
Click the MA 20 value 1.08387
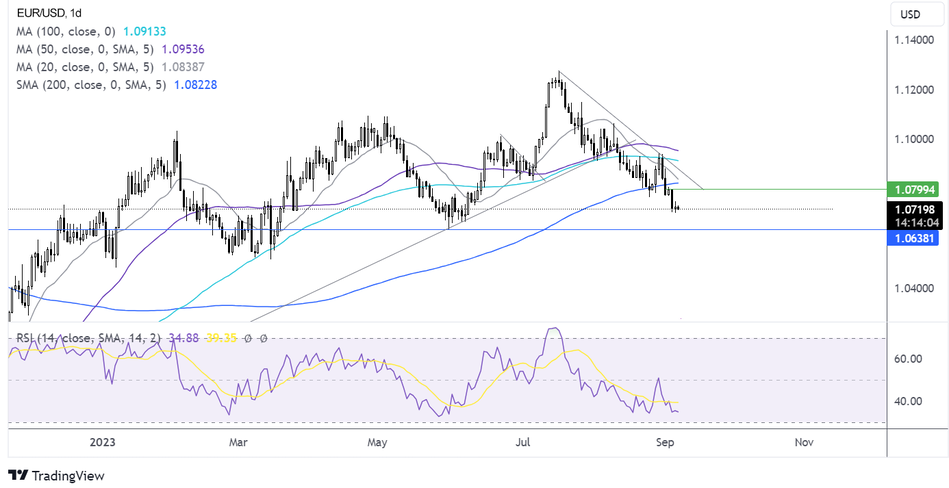(182, 67)
